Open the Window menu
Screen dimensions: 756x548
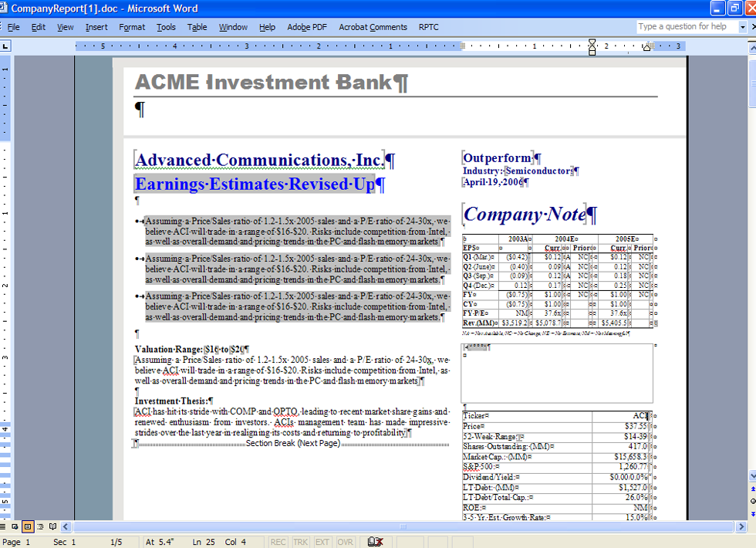tap(233, 27)
